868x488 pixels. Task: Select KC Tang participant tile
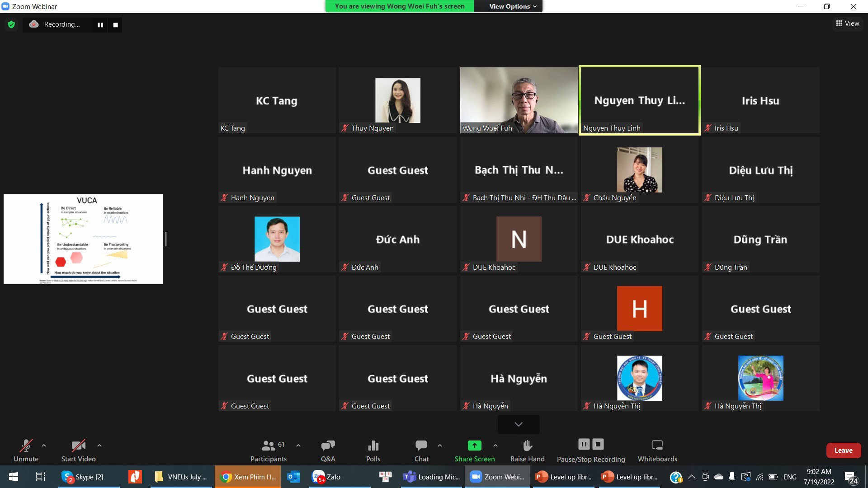277,100
